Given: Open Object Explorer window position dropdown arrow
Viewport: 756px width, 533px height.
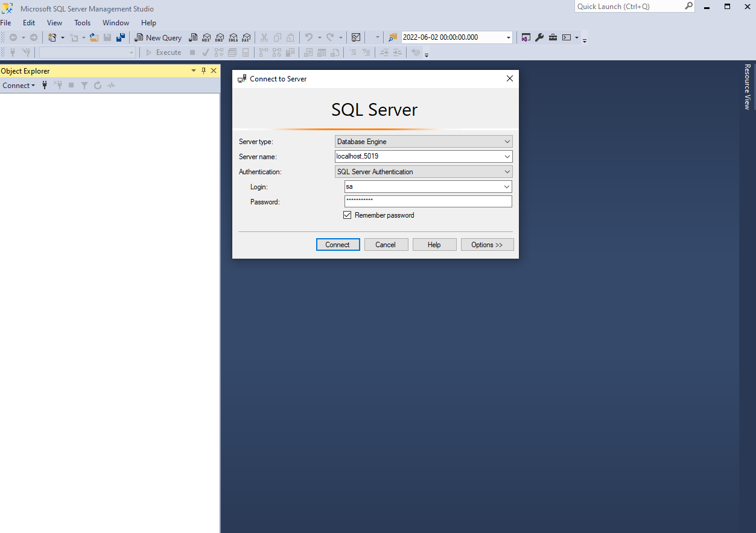Looking at the screenshot, I should (x=194, y=71).
